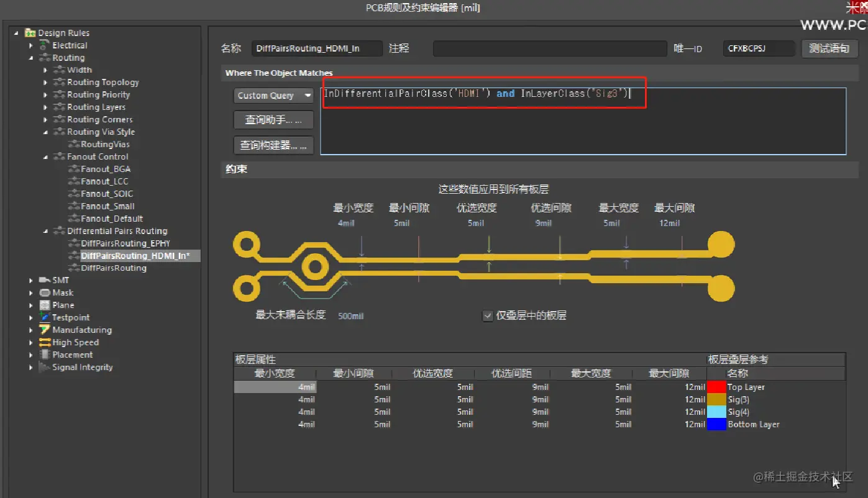Image resolution: width=868 pixels, height=498 pixels.
Task: Select the Fanout_LCC rule
Action: point(104,181)
